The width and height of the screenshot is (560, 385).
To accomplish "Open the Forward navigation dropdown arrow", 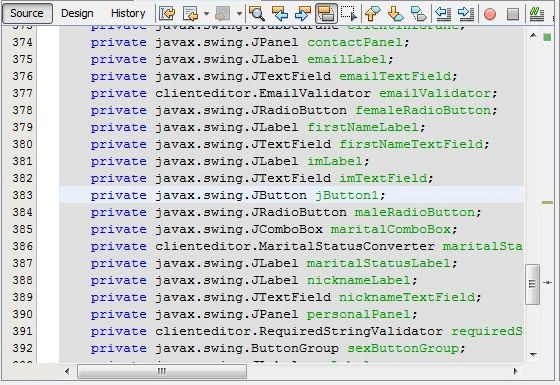I will click(x=239, y=14).
